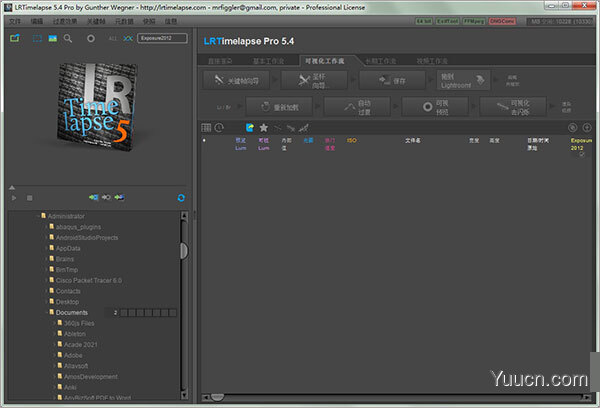Expand the Ableton folder arrow
This screenshot has height=408, width=600.
(55, 334)
